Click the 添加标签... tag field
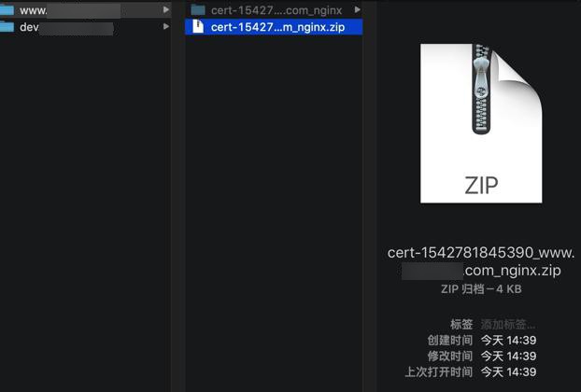The height and width of the screenshot is (392, 581). [507, 325]
